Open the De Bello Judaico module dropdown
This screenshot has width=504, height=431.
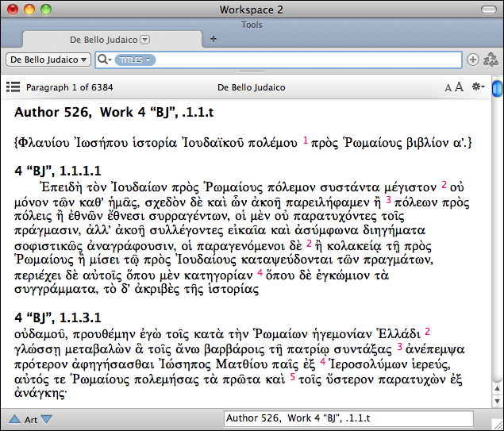pos(48,60)
